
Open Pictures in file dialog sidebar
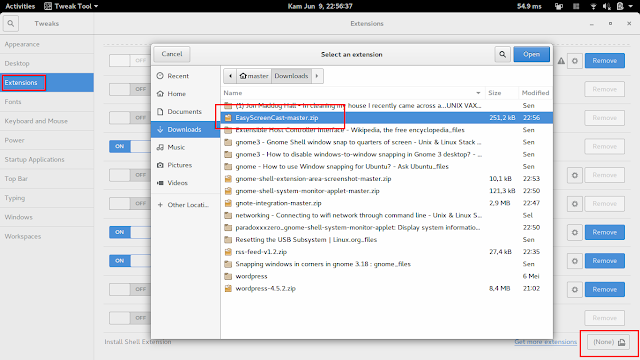point(186,165)
